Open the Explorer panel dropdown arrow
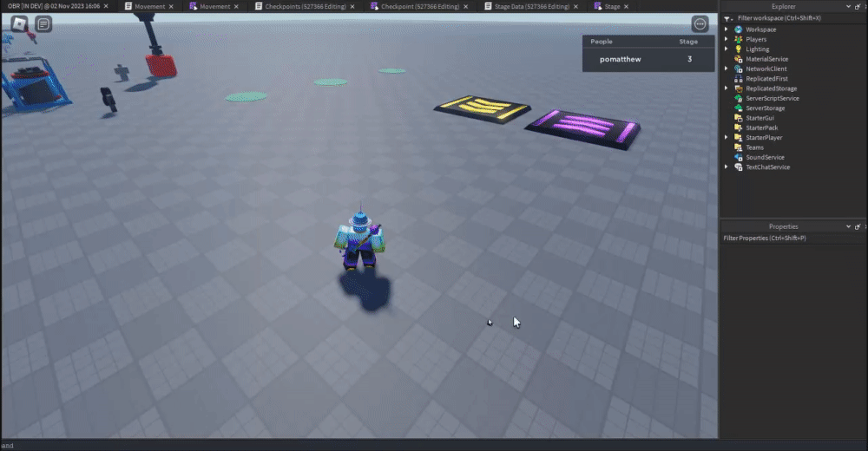 tap(849, 6)
